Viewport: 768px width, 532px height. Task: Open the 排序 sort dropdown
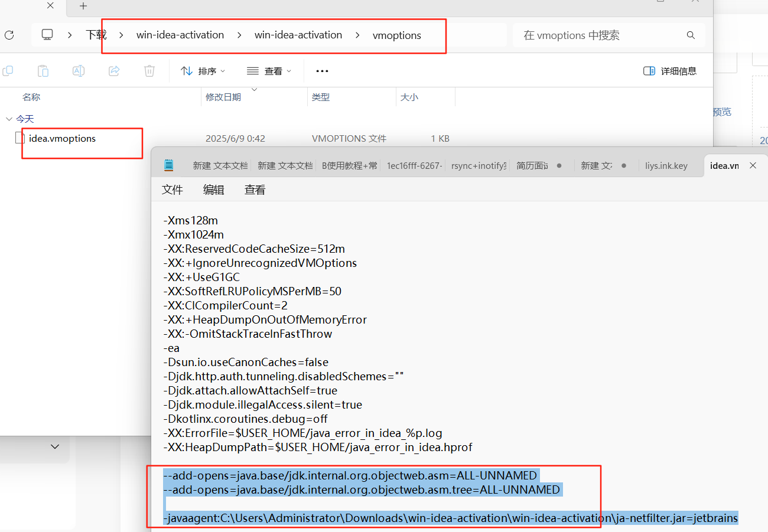tap(203, 71)
